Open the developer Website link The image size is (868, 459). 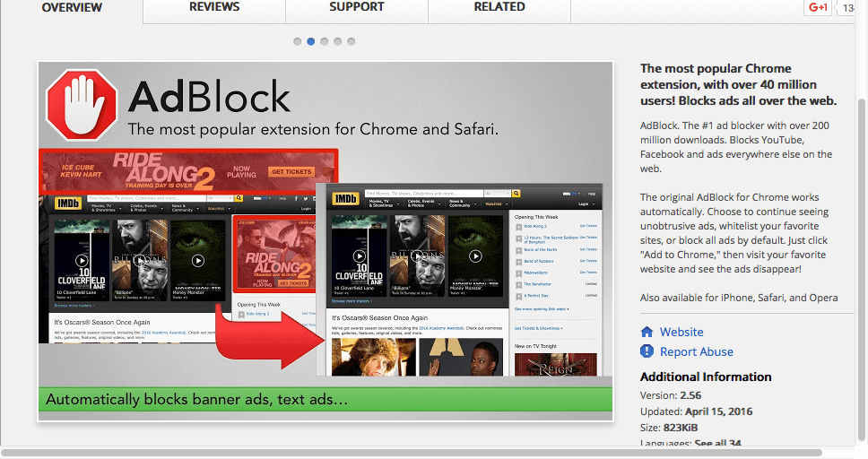tap(681, 333)
